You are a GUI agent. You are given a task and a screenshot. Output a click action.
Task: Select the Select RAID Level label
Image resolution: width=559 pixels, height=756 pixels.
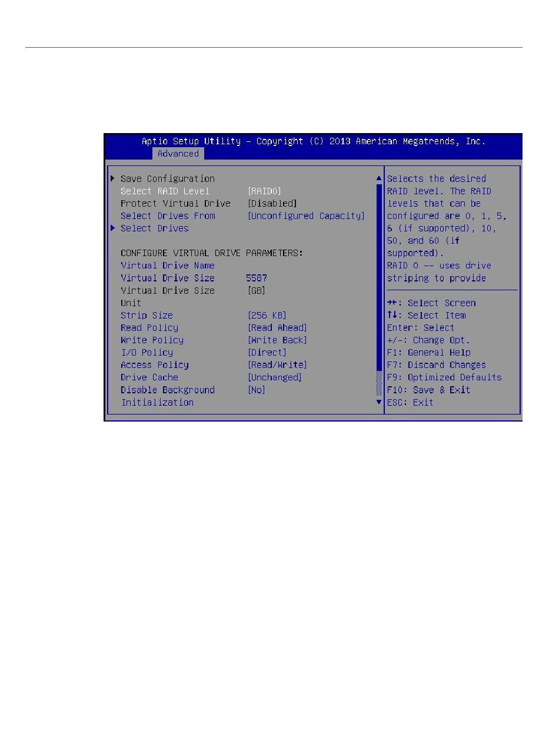pyautogui.click(x=165, y=191)
